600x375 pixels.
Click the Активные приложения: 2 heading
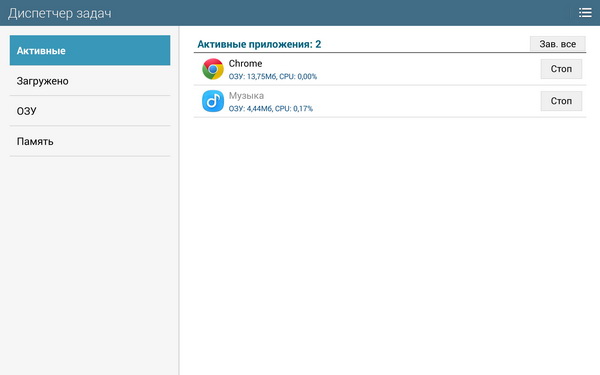click(x=259, y=44)
